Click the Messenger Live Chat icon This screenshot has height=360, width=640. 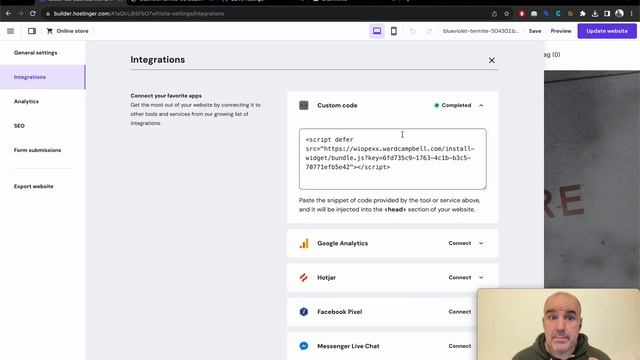(x=304, y=346)
